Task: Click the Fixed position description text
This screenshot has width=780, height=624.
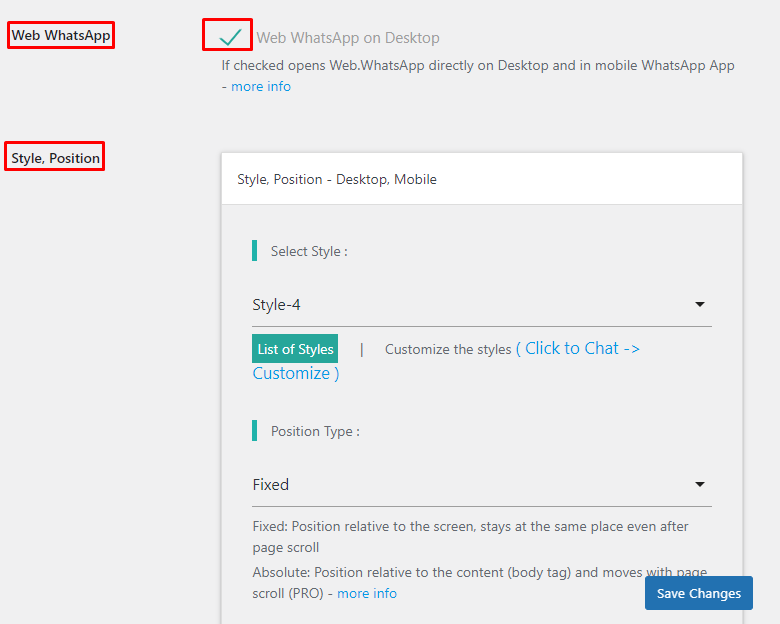Action: 470,537
